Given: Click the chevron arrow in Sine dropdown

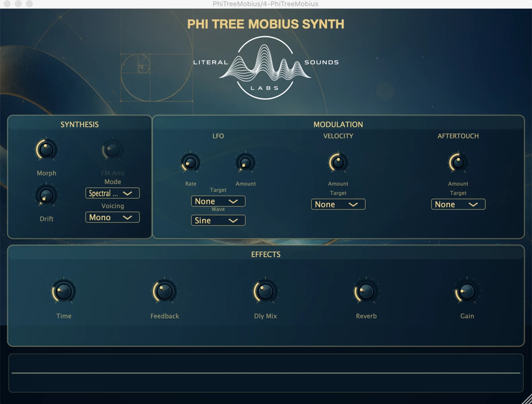Looking at the screenshot, I should point(233,221).
